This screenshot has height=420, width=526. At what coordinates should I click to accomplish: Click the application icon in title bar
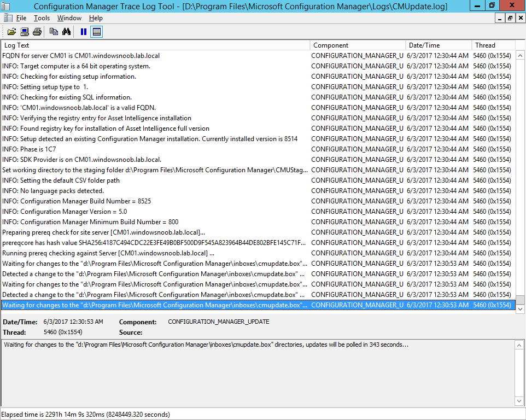5,6
